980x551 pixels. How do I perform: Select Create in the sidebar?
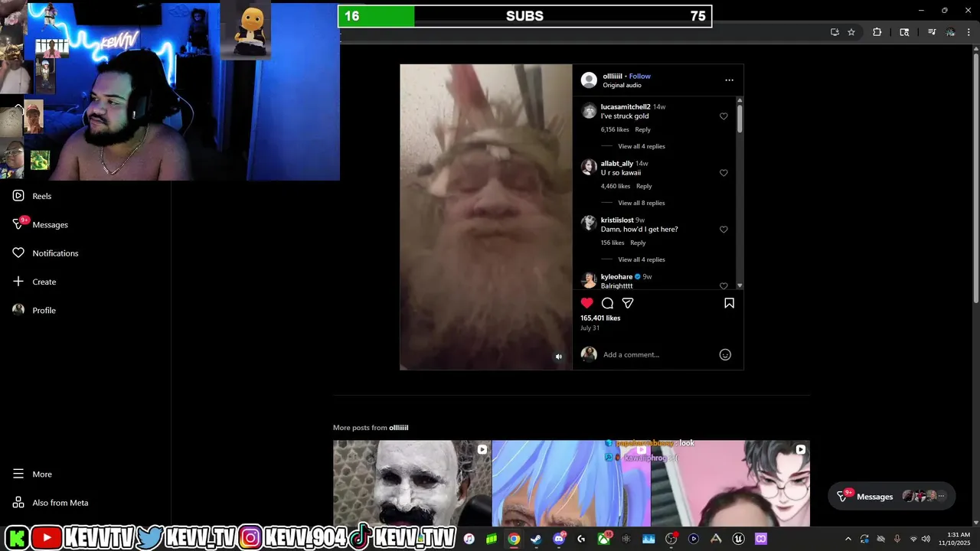34,282
